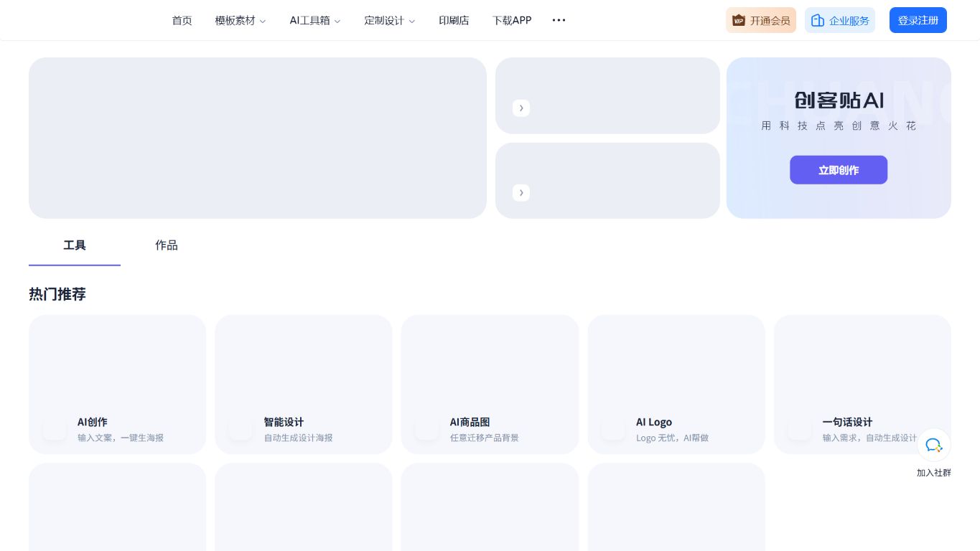Click the building icon beside 企业服务
This screenshot has width=980, height=551.
[818, 21]
